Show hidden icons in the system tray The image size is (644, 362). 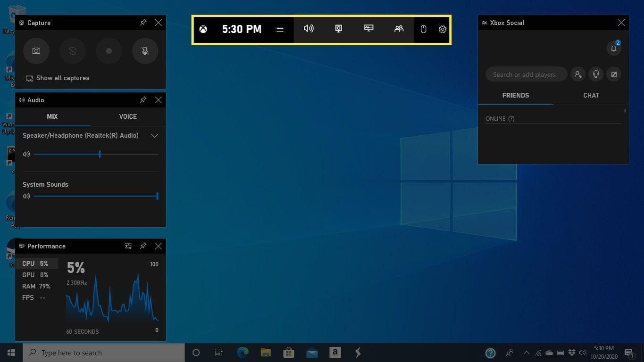click(x=526, y=353)
